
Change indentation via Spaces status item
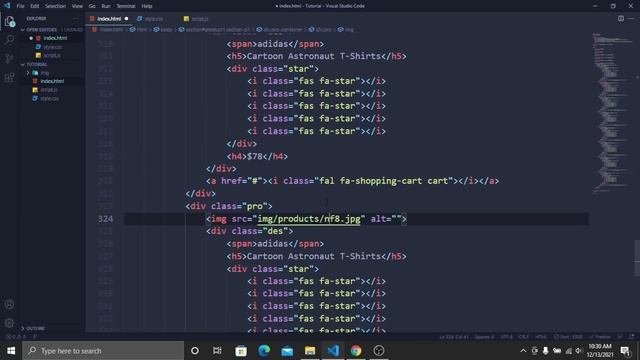pyautogui.click(x=484, y=337)
